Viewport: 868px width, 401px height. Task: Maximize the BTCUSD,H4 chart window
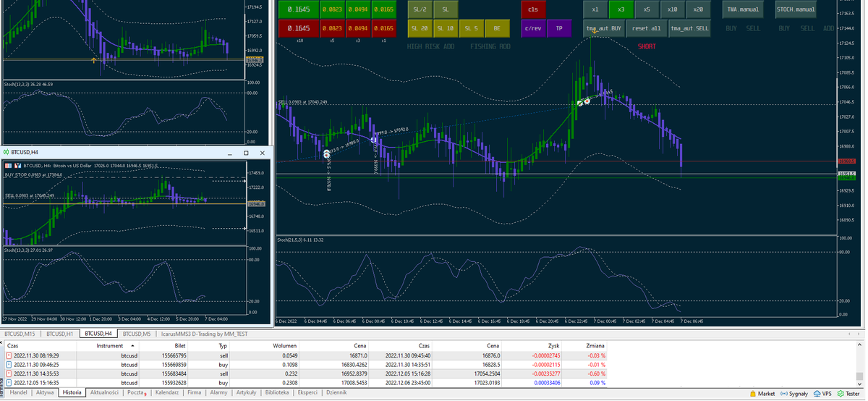point(246,153)
